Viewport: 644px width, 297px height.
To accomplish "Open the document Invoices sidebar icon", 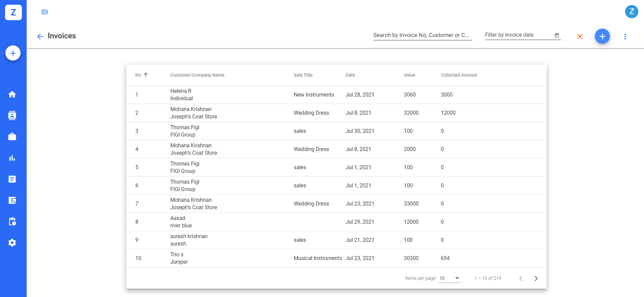I will [x=12, y=179].
